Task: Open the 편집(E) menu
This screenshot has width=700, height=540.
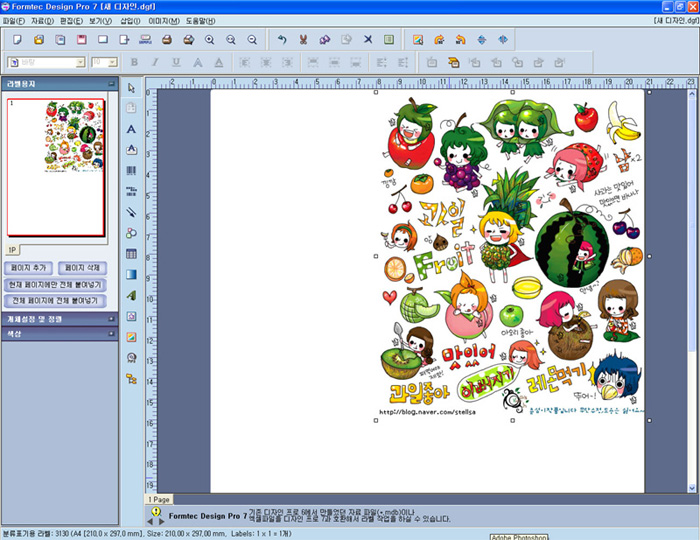Action: (71, 21)
